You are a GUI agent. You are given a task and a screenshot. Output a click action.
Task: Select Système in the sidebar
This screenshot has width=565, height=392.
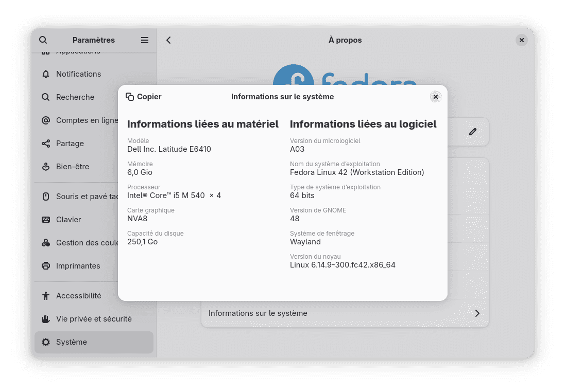click(x=94, y=342)
